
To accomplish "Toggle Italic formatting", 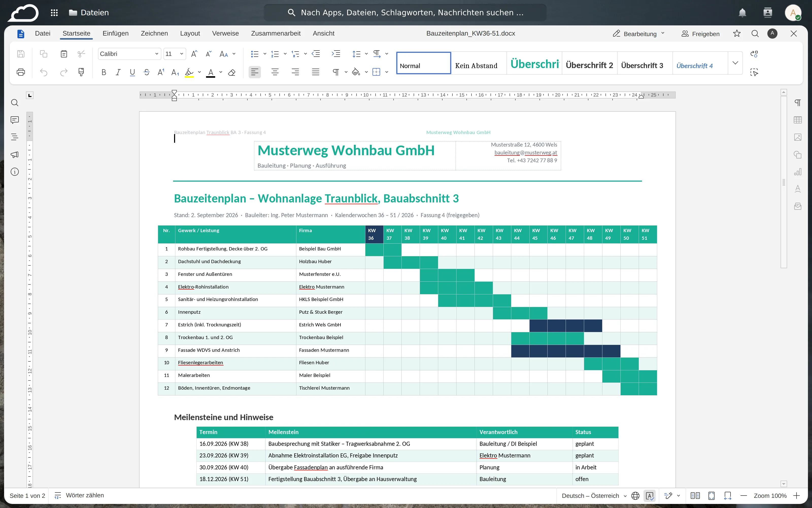I will coord(118,72).
